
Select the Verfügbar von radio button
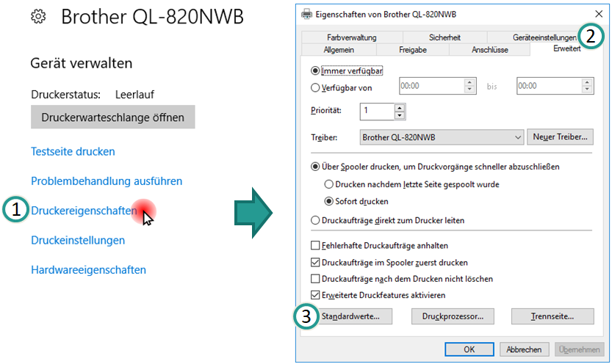(x=315, y=87)
